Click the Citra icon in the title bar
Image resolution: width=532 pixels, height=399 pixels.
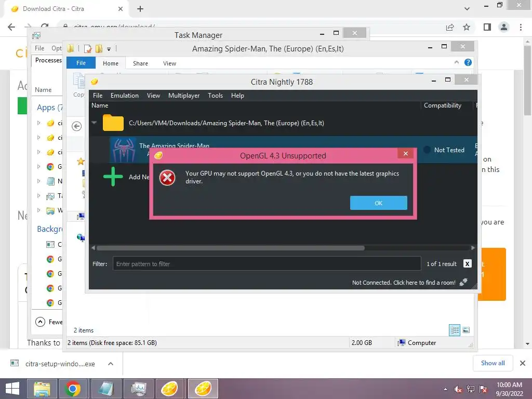(95, 82)
